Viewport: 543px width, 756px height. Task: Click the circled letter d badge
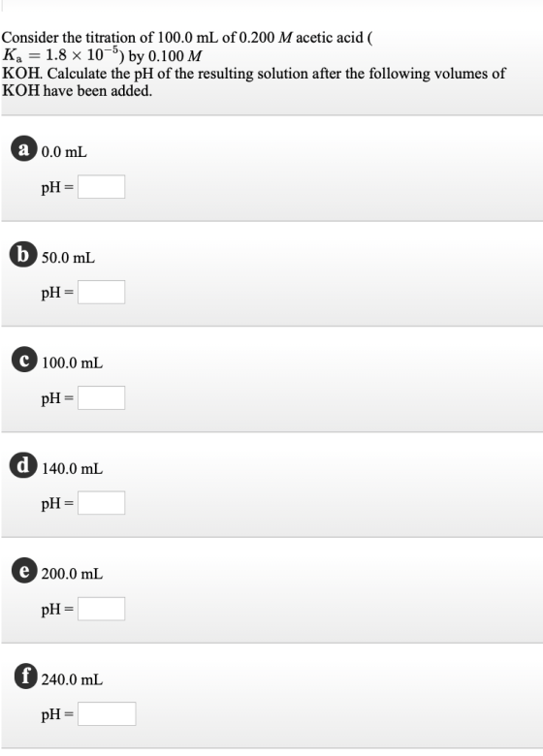click(x=23, y=465)
